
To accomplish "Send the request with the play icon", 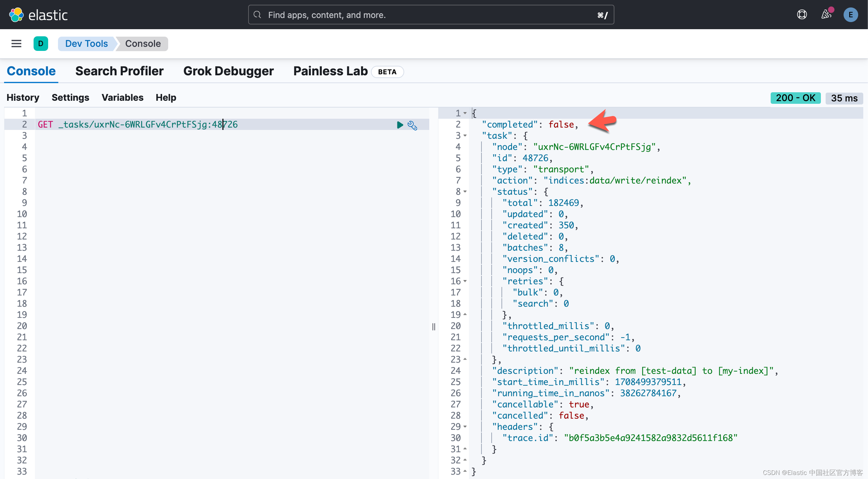I will [x=400, y=125].
